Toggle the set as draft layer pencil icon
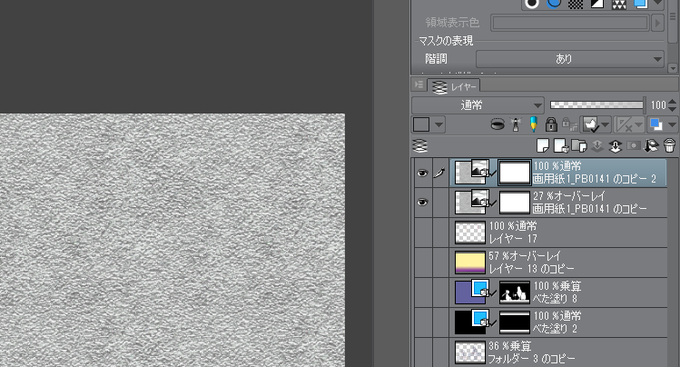This screenshot has height=367, width=680. pos(533,125)
